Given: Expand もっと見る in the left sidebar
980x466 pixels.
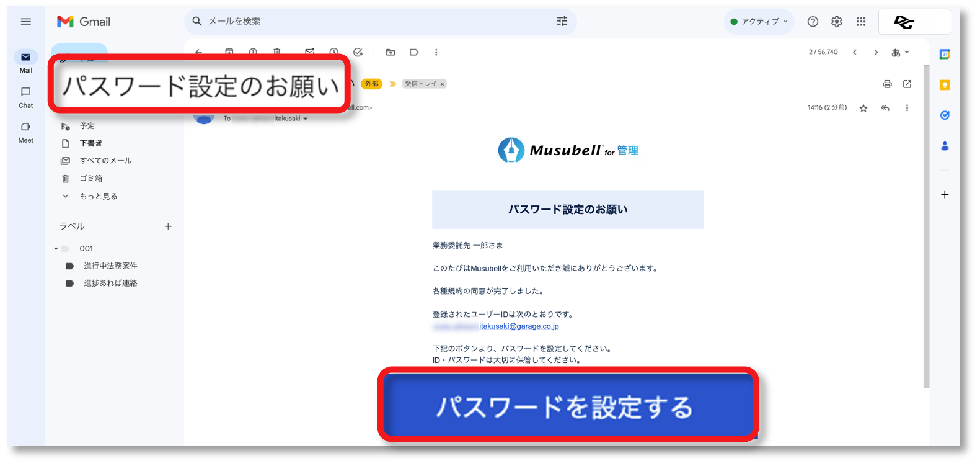Looking at the screenshot, I should [98, 196].
